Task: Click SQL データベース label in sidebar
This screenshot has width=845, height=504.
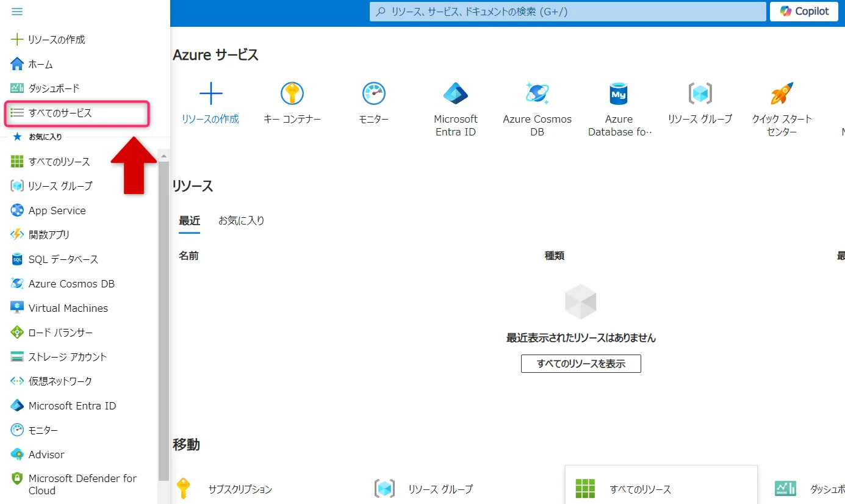Action: click(x=63, y=259)
